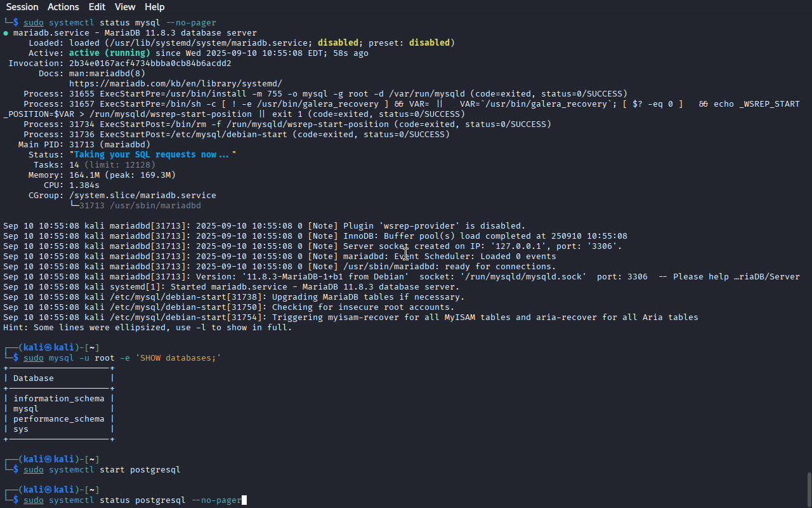Click the 'Event Scheduler: Loaded 0 events' log line
812x508 pixels.
coord(280,257)
